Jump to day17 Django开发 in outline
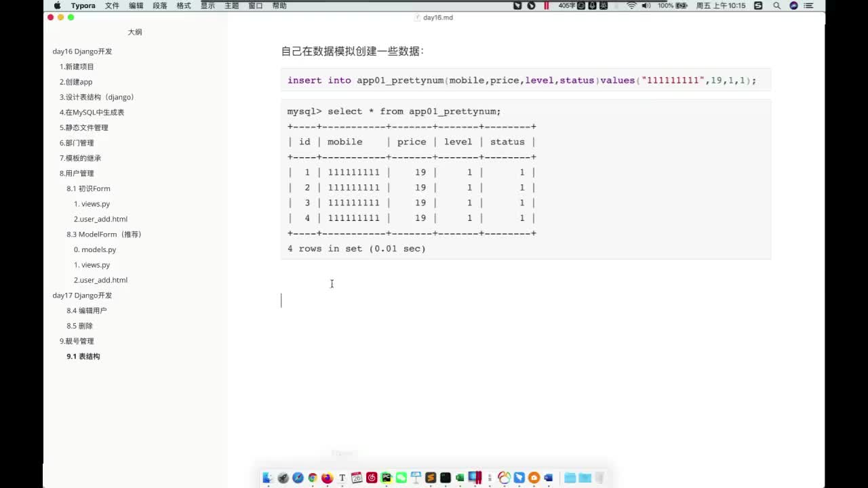Image resolution: width=868 pixels, height=488 pixels. (82, 296)
